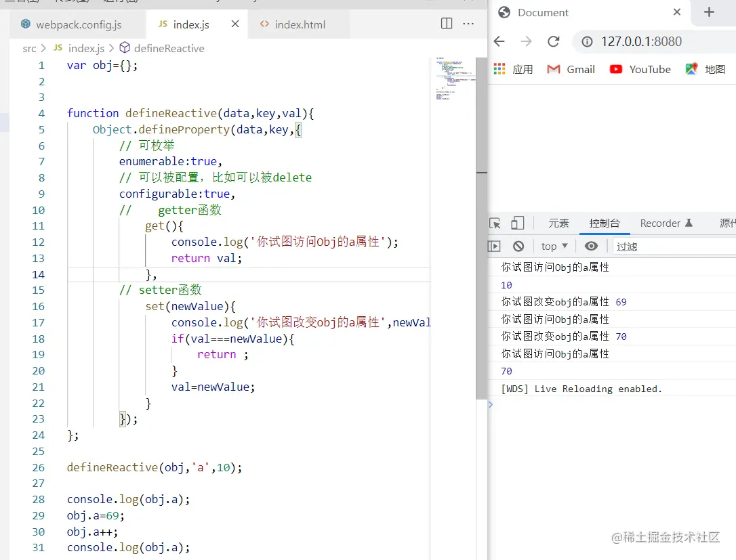
Task: Click the split editor icon in VS Code
Action: (446, 22)
